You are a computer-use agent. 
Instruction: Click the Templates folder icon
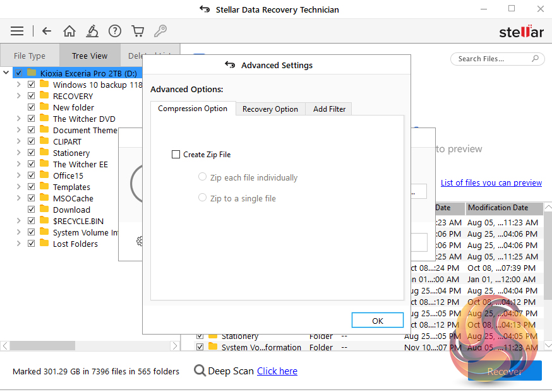(x=44, y=186)
